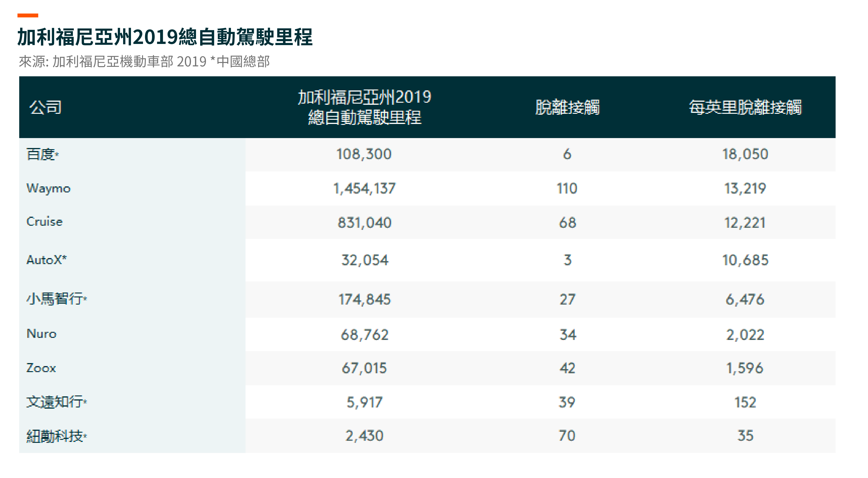Click the mileage value 2,430

[365, 436]
